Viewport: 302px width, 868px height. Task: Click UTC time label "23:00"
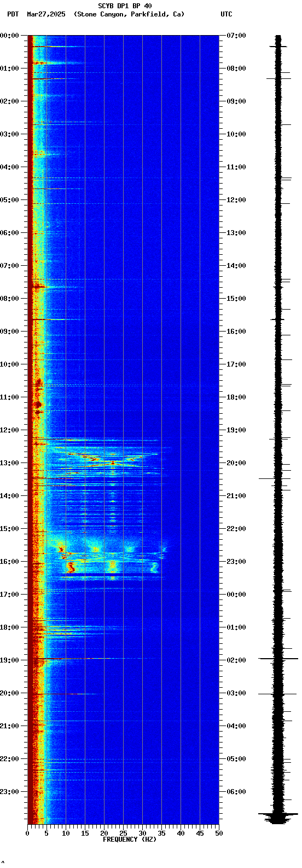(x=236, y=562)
